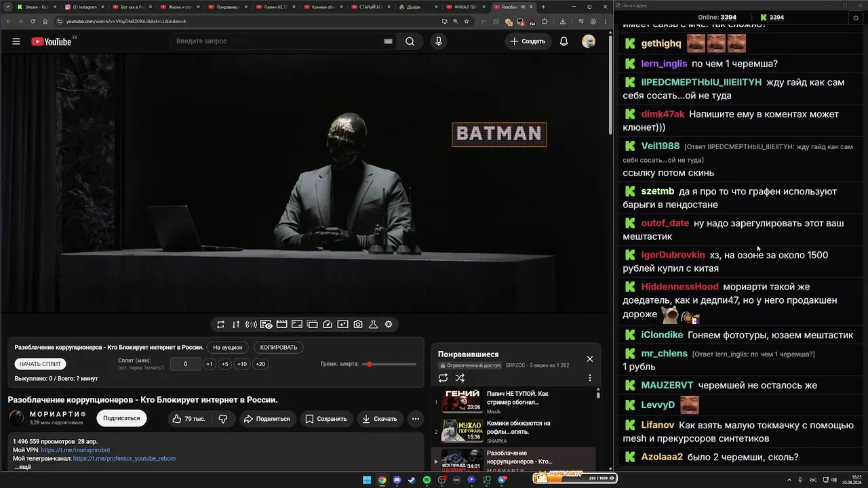This screenshot has width=868, height=488.
Task: Open the professor_youtube_reborn telegram link
Action: click(x=124, y=458)
